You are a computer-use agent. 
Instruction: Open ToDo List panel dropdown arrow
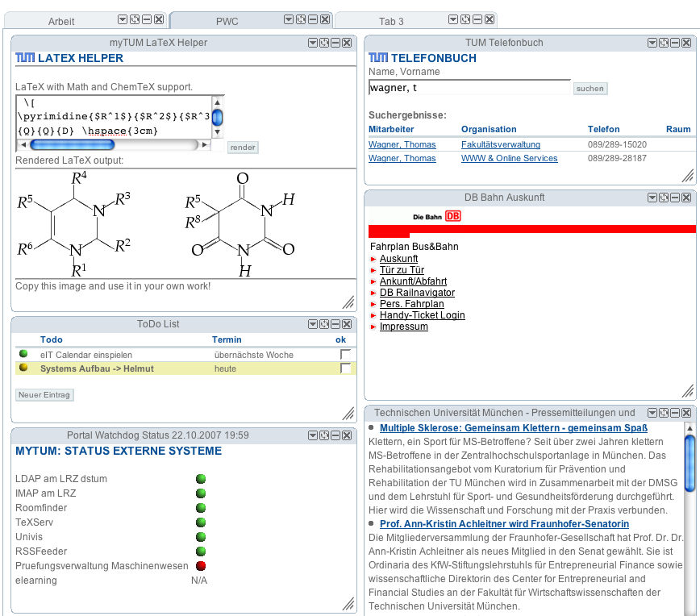[x=313, y=324]
